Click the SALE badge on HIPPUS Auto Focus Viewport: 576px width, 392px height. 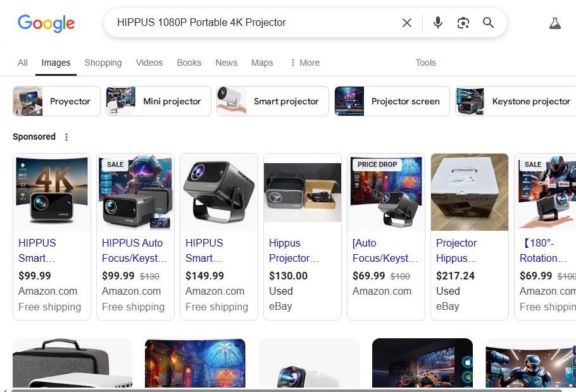(115, 164)
